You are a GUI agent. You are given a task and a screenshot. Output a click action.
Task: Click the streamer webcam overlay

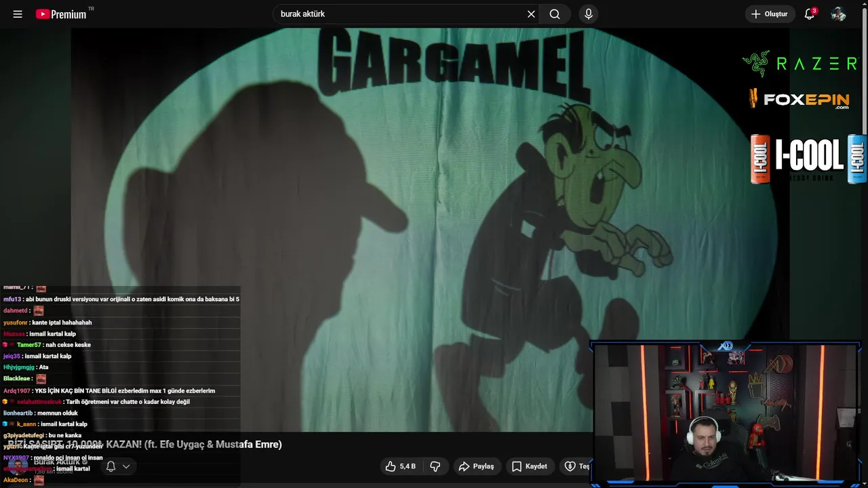click(726, 413)
